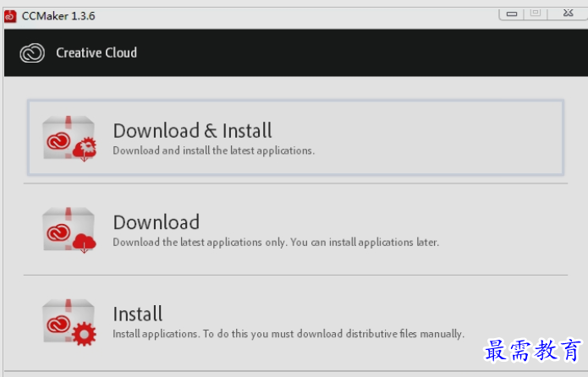
Task: Select the Install package icon with gear
Action: coord(69,322)
